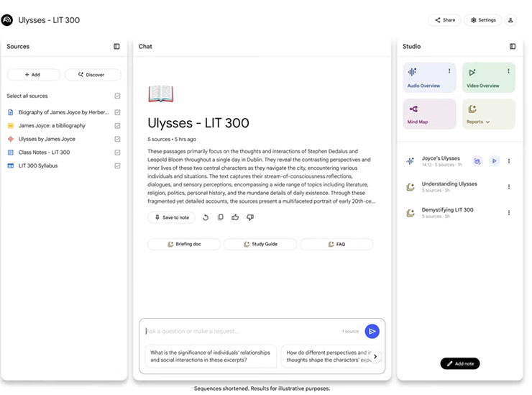Viewport: 532px width, 395px height.
Task: Toggle the Select all sources checkbox
Action: (117, 96)
